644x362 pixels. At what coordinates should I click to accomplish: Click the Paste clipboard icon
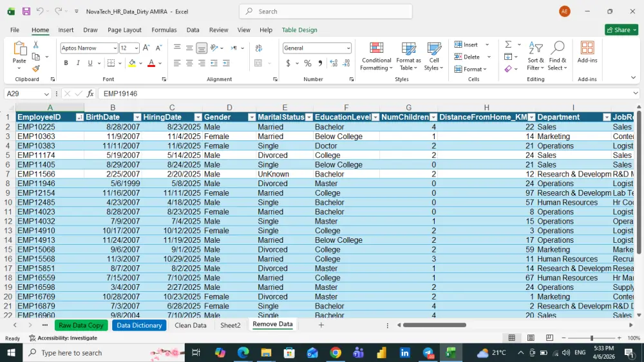tap(19, 49)
